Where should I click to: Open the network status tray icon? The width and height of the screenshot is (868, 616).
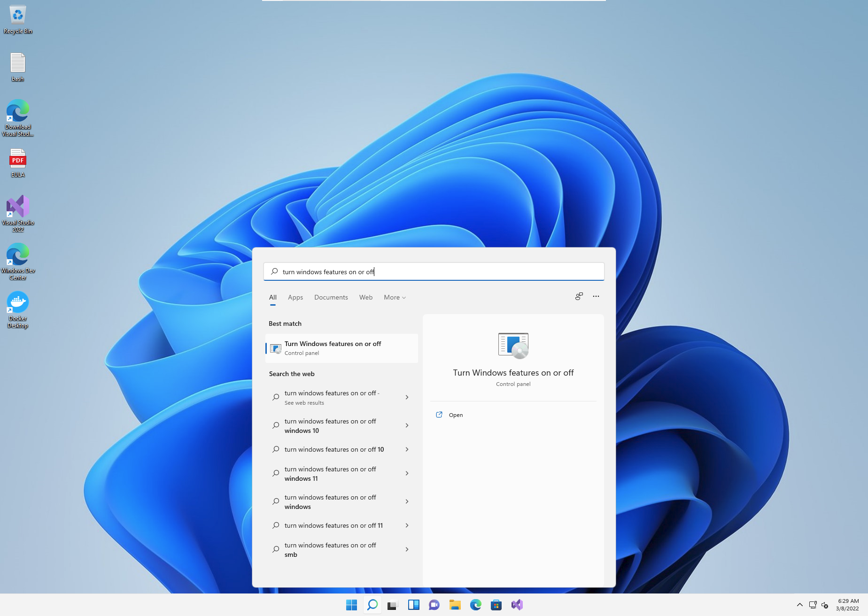point(812,605)
